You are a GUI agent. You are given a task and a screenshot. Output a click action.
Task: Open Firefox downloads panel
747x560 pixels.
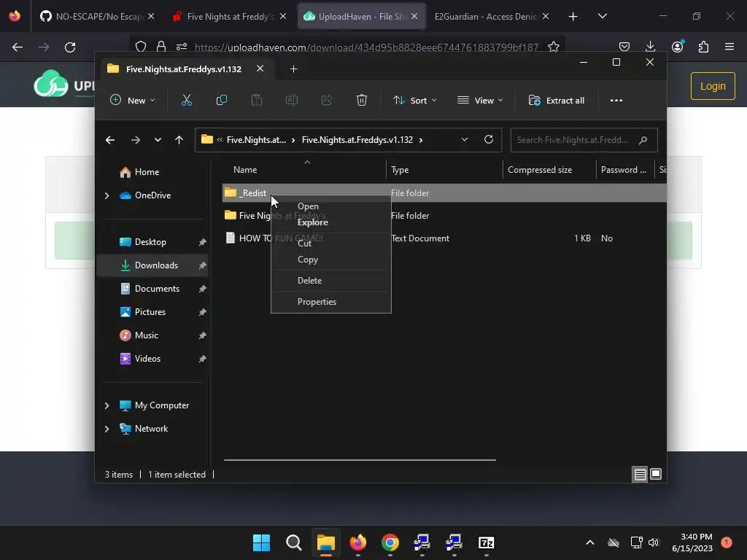(x=650, y=47)
